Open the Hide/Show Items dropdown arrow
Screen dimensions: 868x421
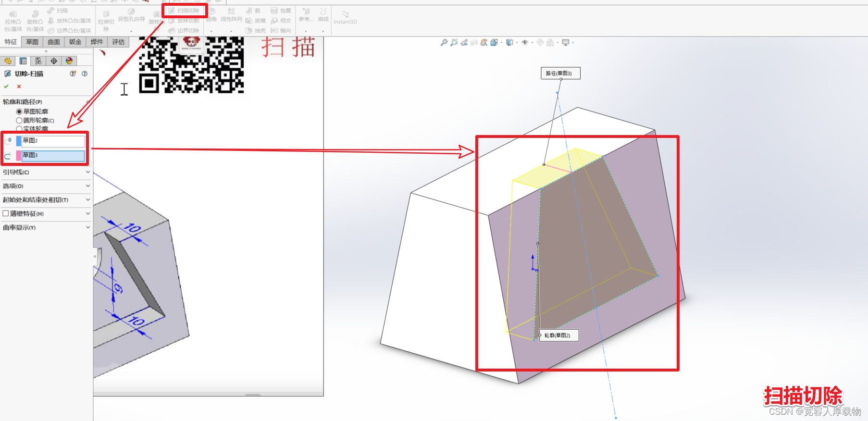[532, 43]
